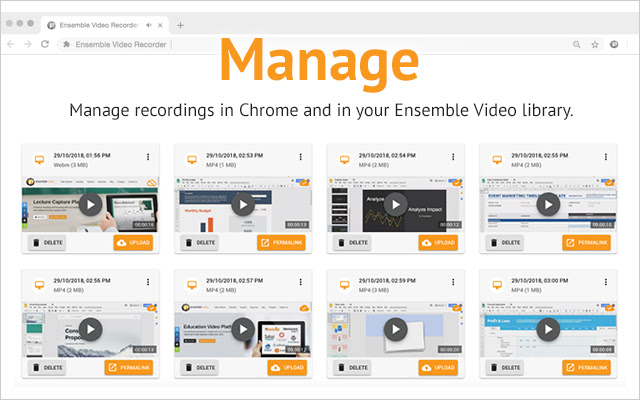Bookmark the page with the star icon

pyautogui.click(x=595, y=44)
